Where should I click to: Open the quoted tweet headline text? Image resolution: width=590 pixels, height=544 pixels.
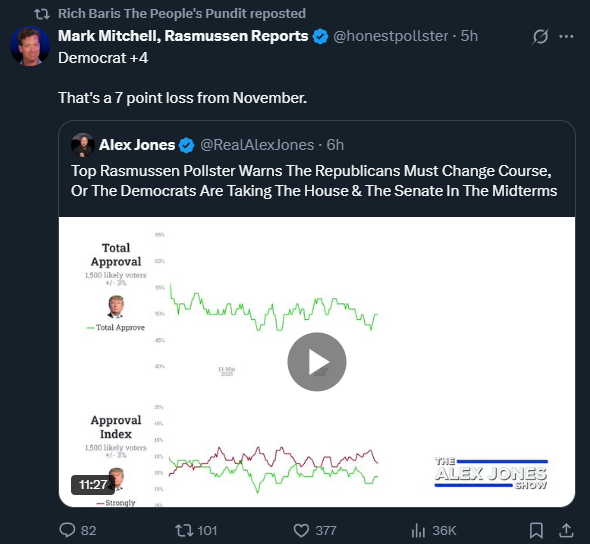click(314, 181)
